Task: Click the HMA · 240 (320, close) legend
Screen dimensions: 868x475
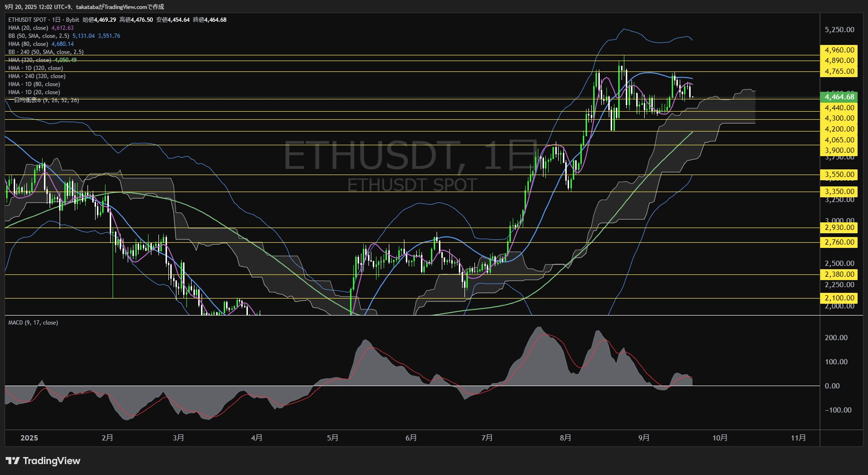Action: (x=37, y=76)
